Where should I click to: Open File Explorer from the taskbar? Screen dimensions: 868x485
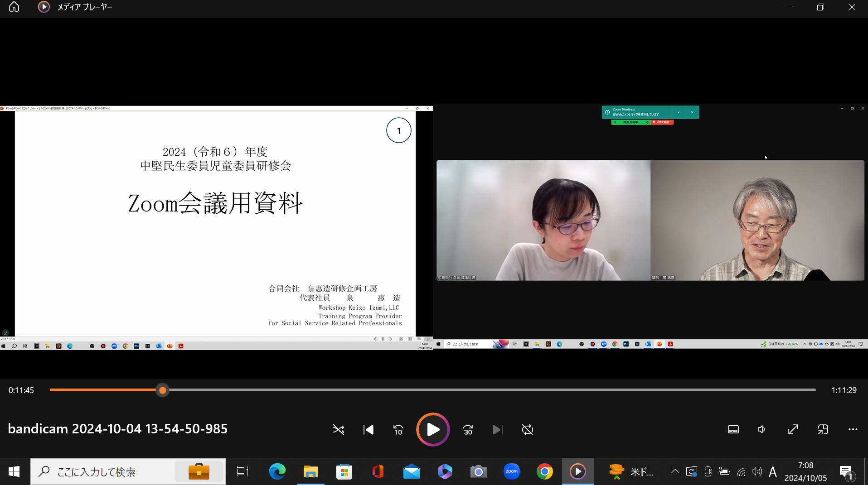pyautogui.click(x=311, y=471)
